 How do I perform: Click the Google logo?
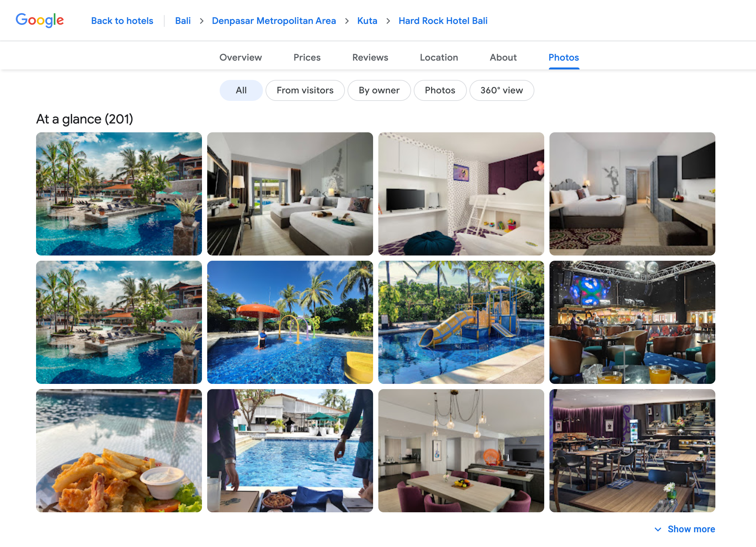tap(40, 20)
